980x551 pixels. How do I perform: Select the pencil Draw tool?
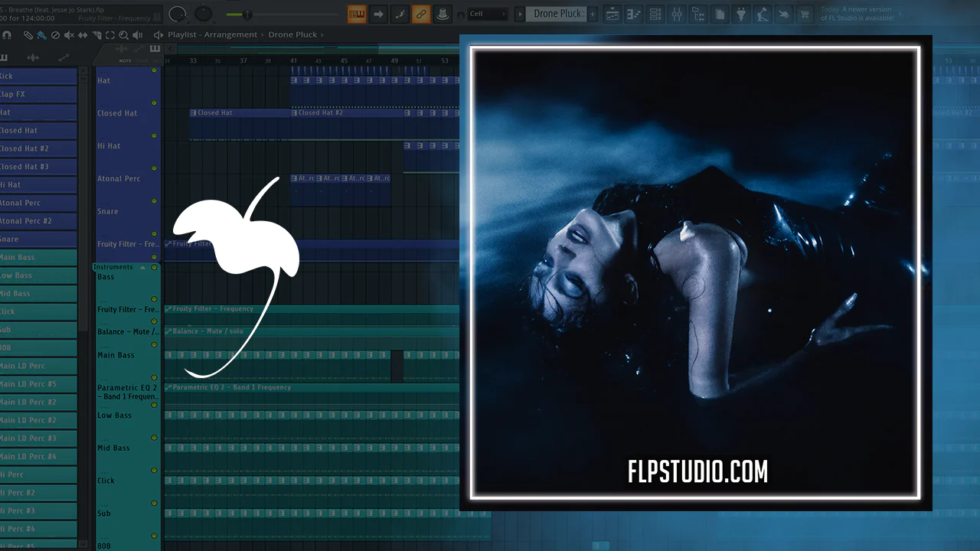tap(28, 35)
